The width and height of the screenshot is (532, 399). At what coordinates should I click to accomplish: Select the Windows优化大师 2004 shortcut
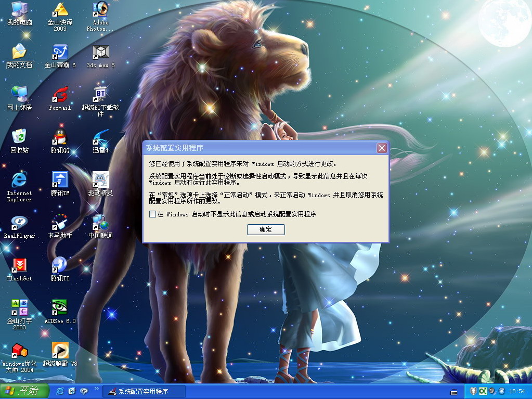point(19,357)
